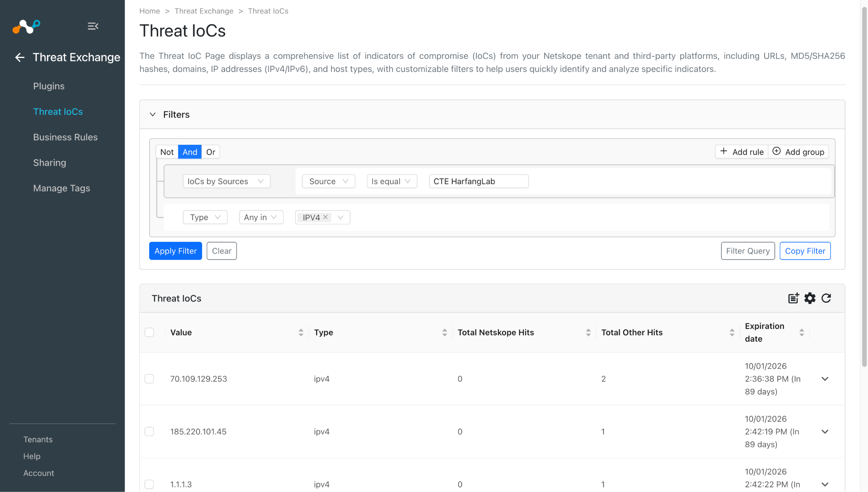Click the 70.109.129.253 value cell
868x492 pixels.
coord(199,379)
